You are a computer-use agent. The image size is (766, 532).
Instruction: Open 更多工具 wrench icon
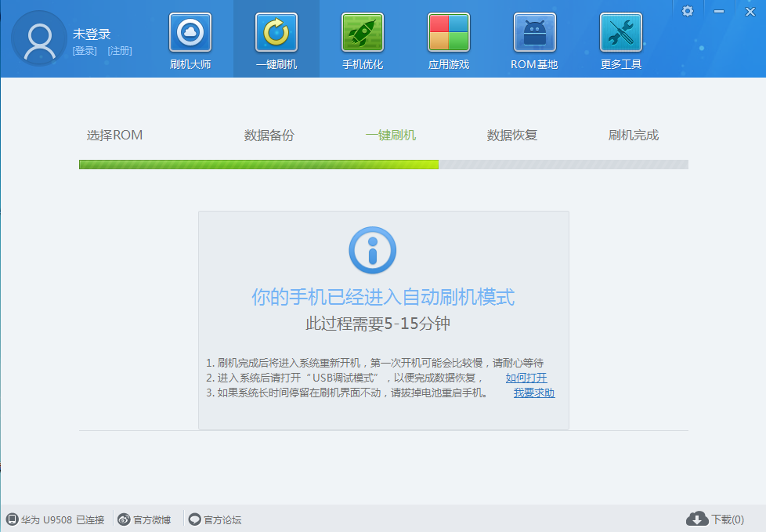coord(621,34)
